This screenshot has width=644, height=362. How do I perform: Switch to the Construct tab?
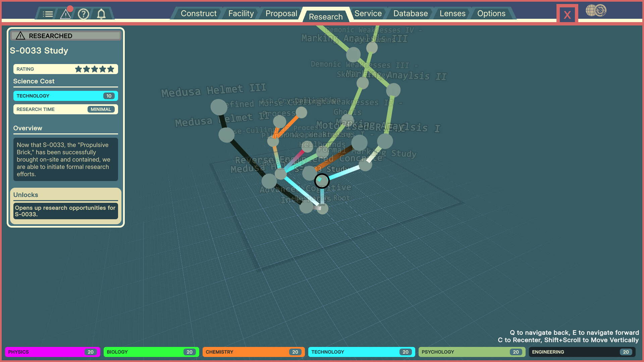pyautogui.click(x=199, y=14)
